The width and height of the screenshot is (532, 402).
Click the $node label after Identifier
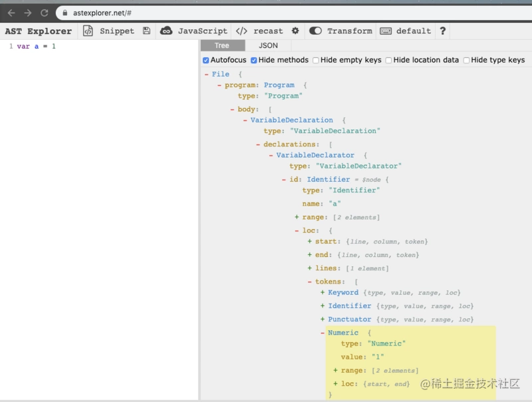point(371,180)
